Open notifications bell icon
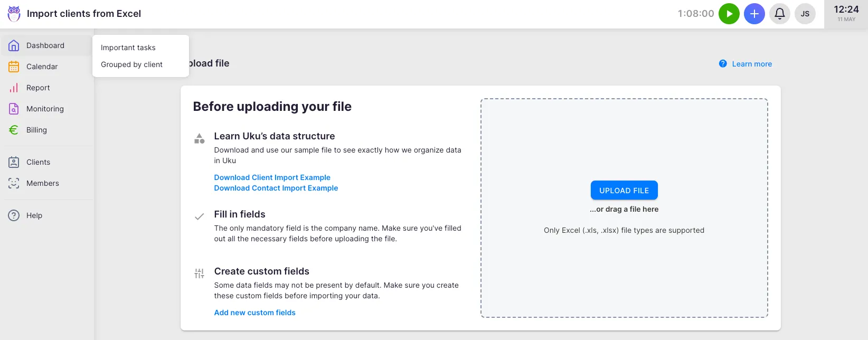This screenshot has width=868, height=340. coord(779,14)
